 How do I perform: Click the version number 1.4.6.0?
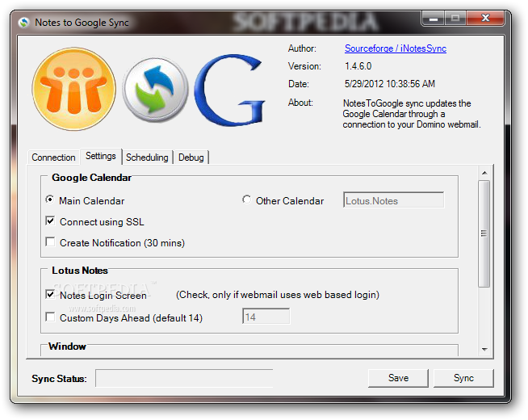click(x=358, y=66)
